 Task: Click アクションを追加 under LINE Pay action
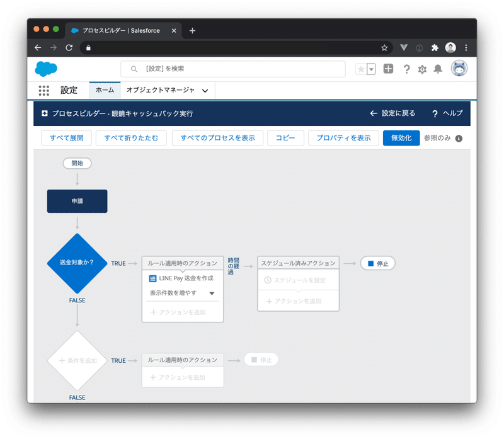[178, 312]
